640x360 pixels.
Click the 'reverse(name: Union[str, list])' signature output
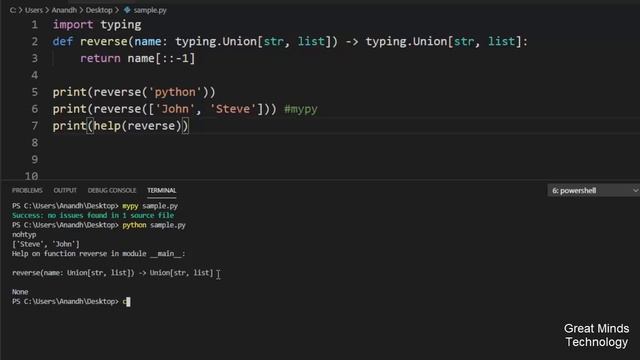pos(113,273)
